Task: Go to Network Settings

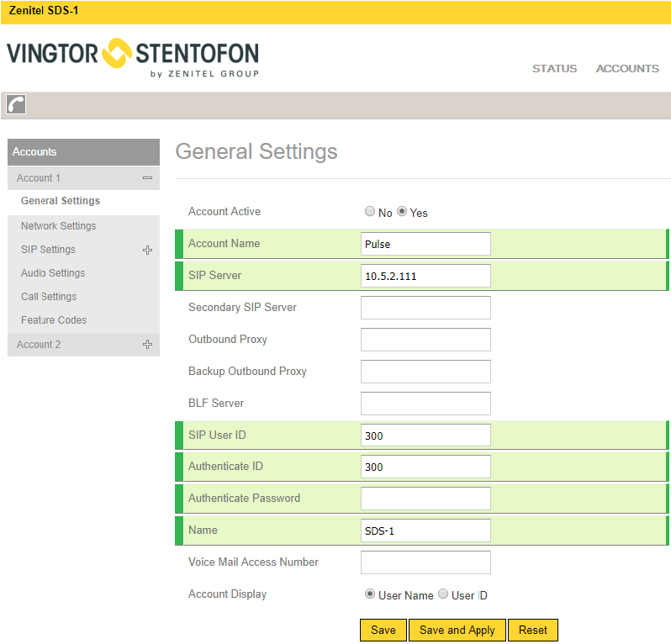Action: pos(58,226)
